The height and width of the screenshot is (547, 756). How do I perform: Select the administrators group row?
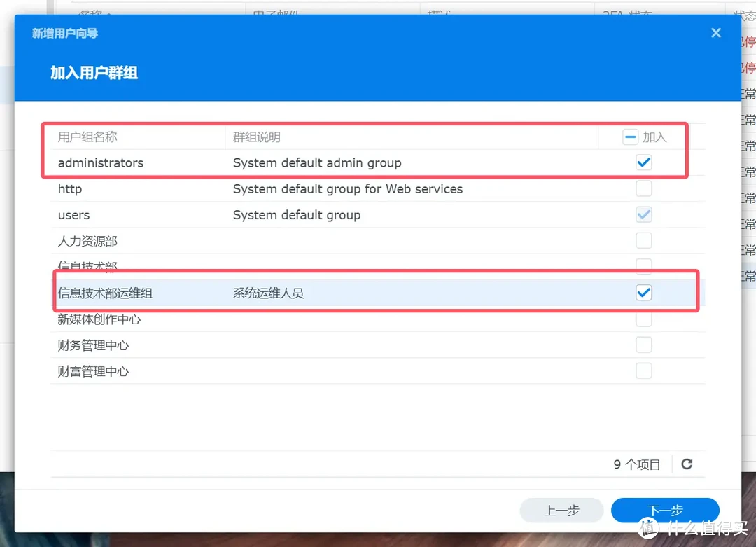280,162
